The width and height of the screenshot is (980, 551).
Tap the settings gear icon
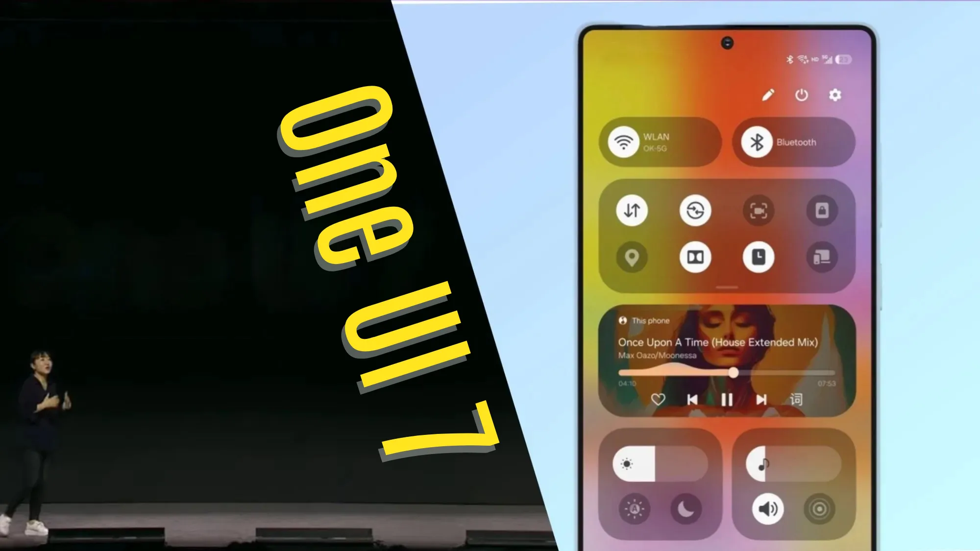(835, 94)
